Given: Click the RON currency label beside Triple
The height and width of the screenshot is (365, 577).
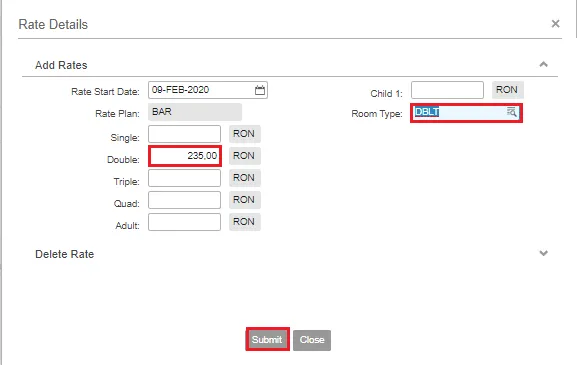Looking at the screenshot, I should point(244,178).
